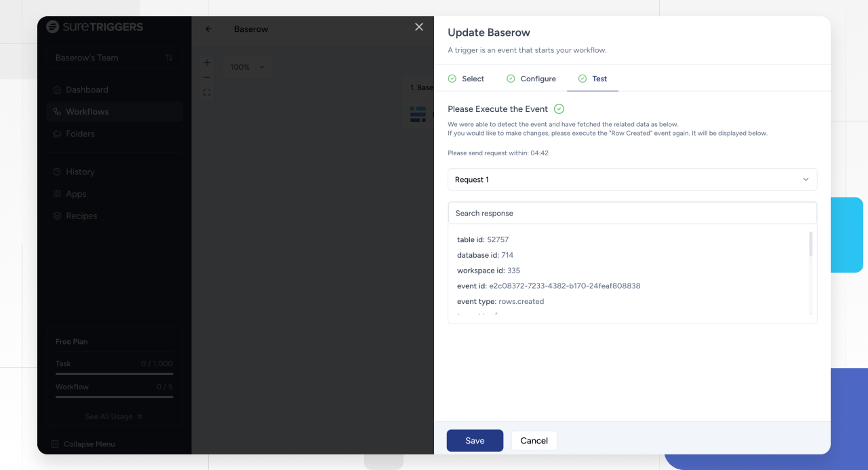Click the Task usage progress bar
The image size is (868, 470).
point(114,374)
